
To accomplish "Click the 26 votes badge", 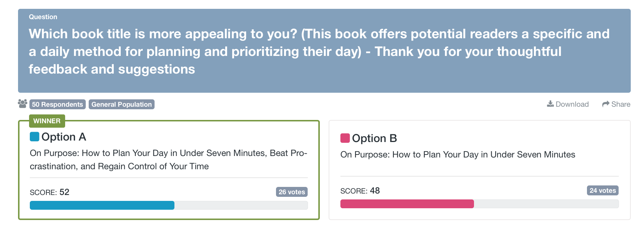I will 291,192.
